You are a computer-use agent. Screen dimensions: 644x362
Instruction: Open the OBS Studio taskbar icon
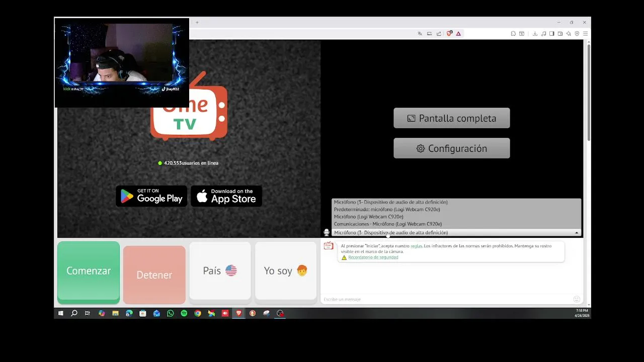pos(280,313)
